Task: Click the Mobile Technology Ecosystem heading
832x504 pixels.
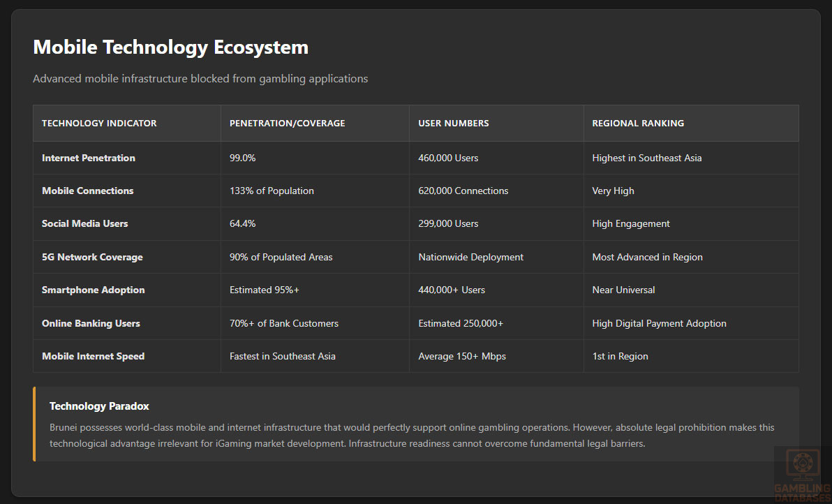Action: pyautogui.click(x=170, y=47)
